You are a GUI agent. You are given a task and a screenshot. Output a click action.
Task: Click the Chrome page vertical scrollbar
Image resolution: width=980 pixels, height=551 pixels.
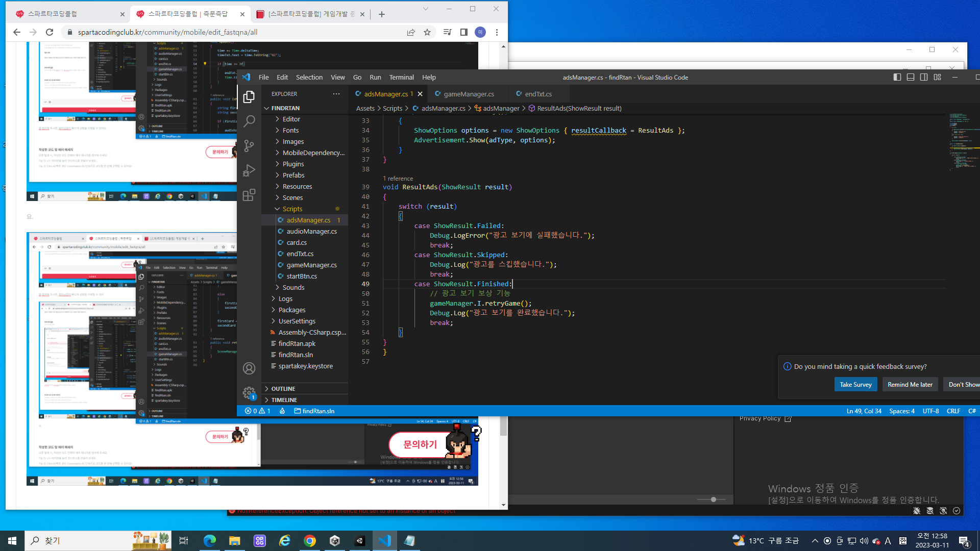click(503, 427)
